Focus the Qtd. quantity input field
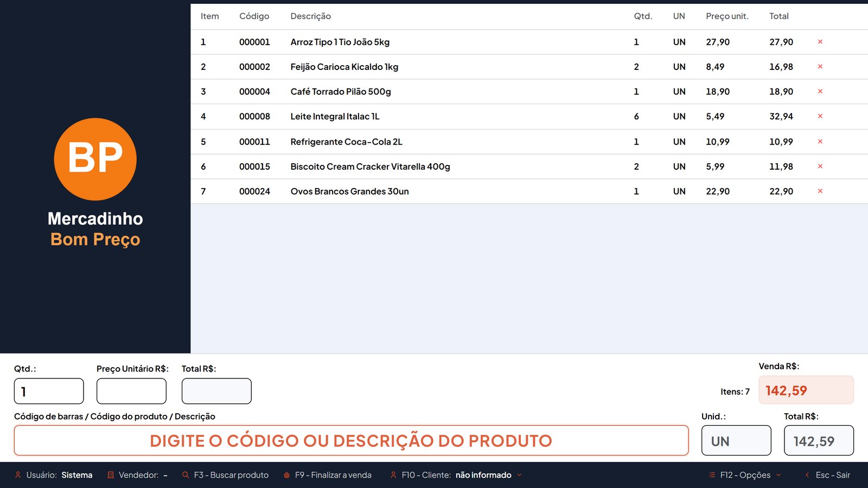868x488 pixels. 49,391
